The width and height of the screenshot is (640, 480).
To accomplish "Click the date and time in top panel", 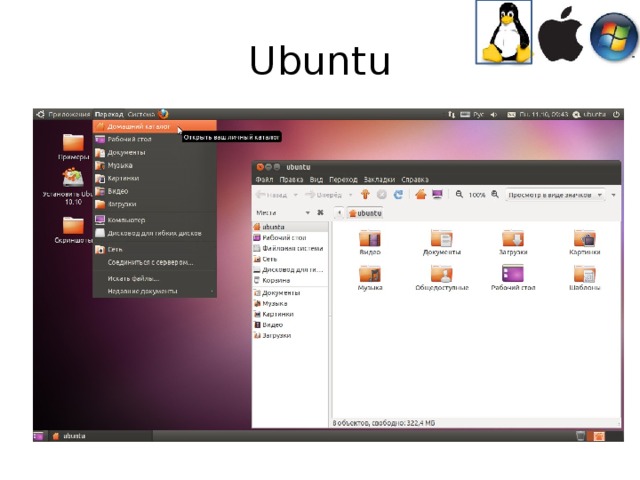I will [x=543, y=114].
